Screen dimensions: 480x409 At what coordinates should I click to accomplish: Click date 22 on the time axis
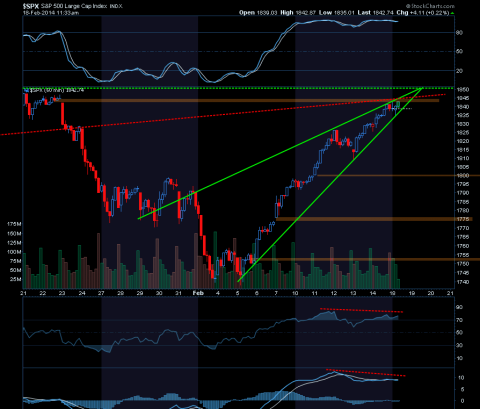coord(43,293)
